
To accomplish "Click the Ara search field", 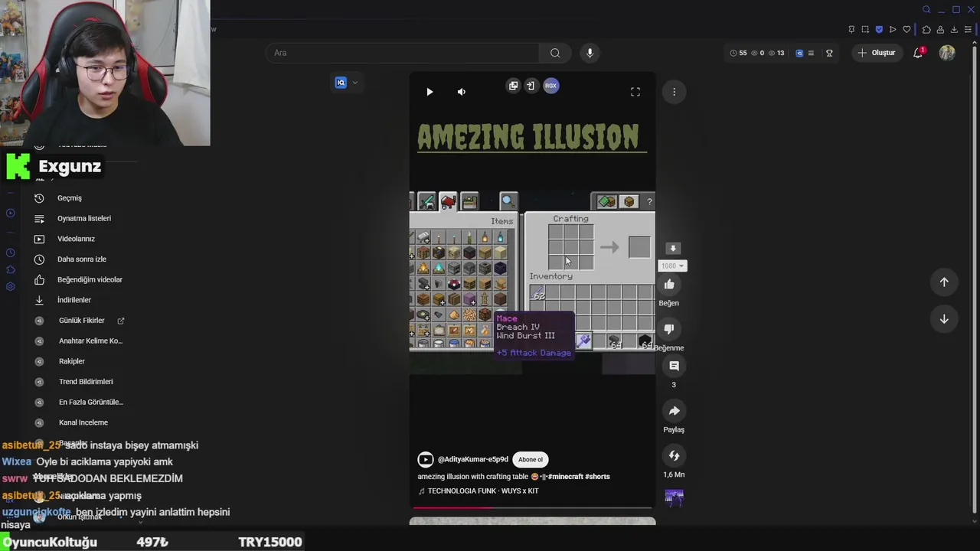I will click(x=403, y=53).
